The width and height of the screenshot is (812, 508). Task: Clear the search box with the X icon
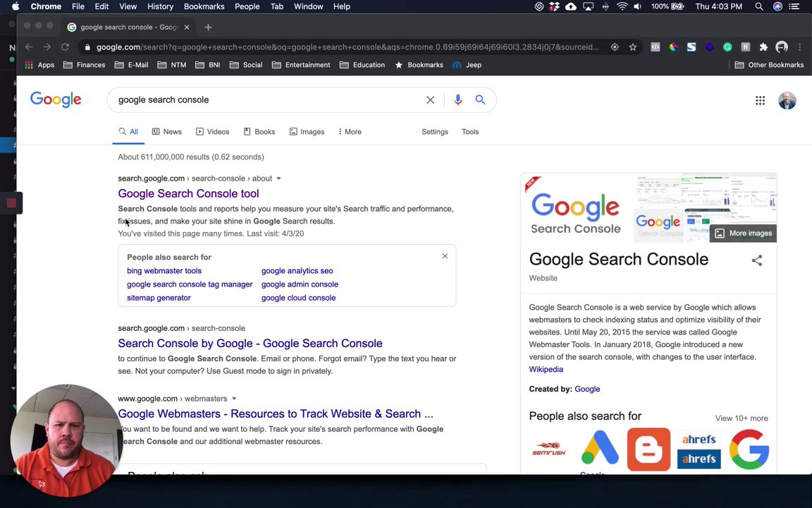[x=431, y=100]
